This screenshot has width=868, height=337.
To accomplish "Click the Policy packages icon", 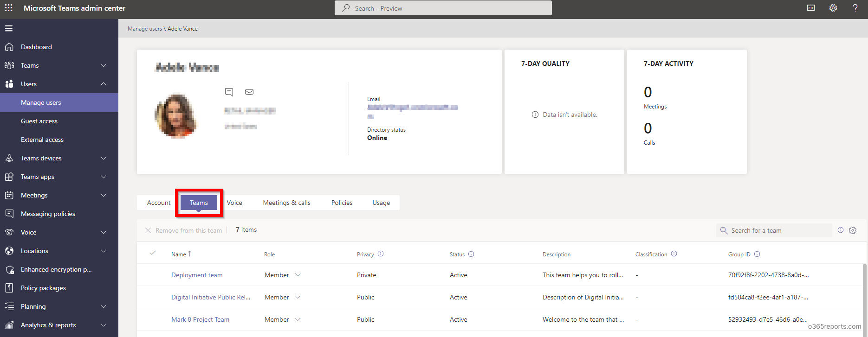I will coord(9,288).
